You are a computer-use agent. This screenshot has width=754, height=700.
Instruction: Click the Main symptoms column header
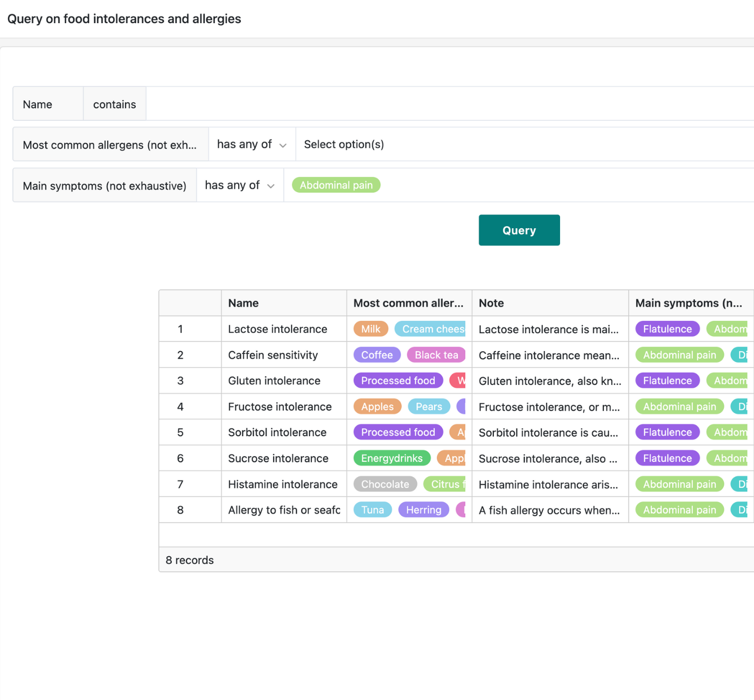(688, 303)
